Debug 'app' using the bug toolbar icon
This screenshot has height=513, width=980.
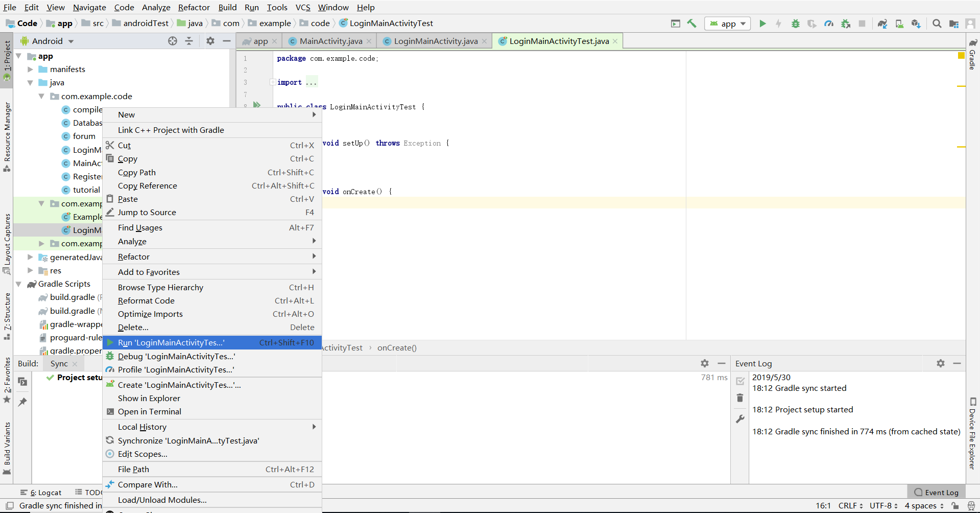[x=796, y=24]
